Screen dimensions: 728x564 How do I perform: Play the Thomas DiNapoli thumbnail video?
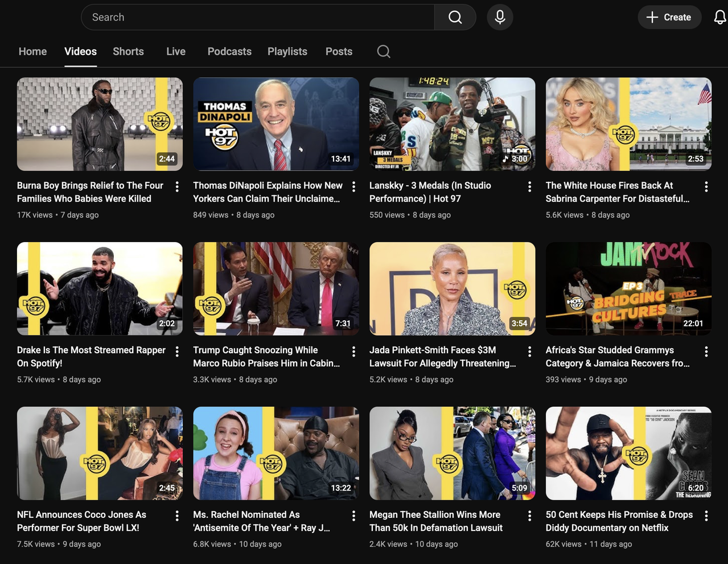(x=276, y=124)
